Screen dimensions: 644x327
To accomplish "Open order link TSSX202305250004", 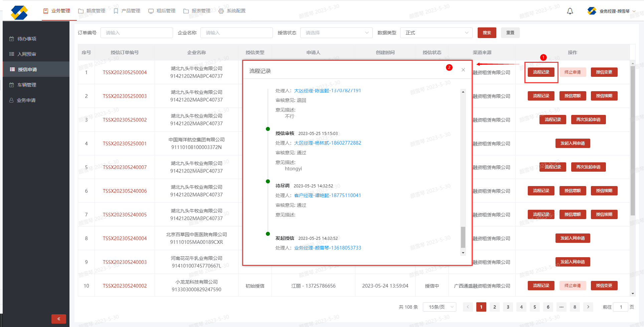I will click(x=125, y=72).
